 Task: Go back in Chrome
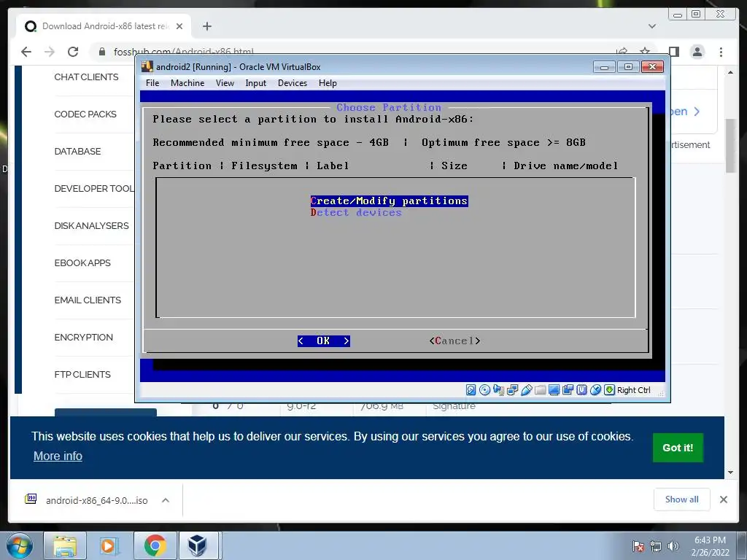26,52
